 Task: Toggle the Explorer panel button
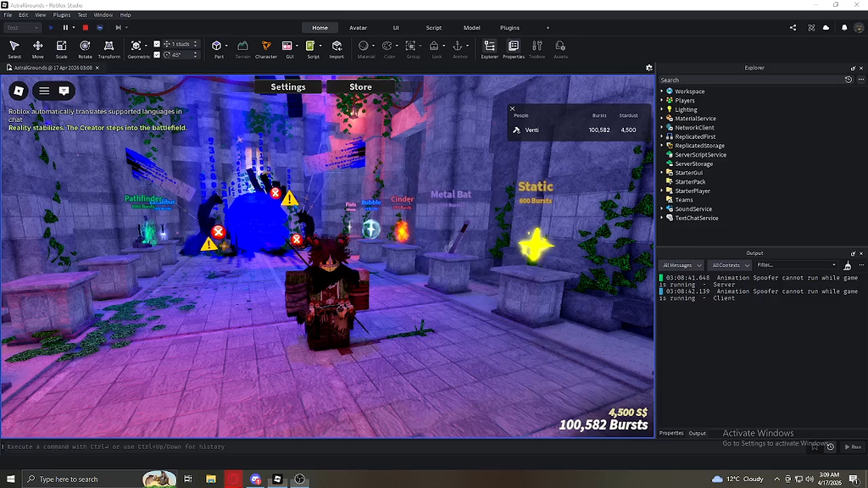(x=489, y=48)
